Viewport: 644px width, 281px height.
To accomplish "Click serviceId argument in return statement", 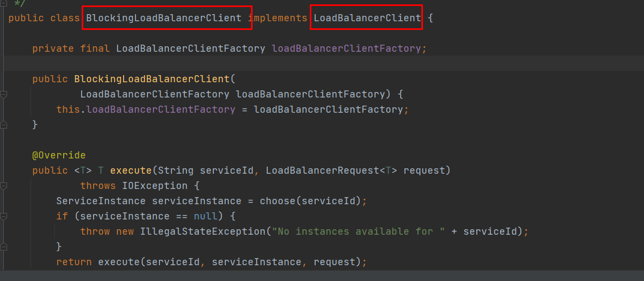I will [173, 262].
